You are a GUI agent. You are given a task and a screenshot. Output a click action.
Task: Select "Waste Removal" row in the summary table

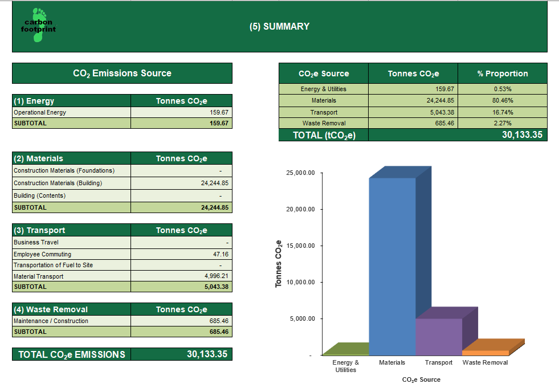click(x=324, y=123)
